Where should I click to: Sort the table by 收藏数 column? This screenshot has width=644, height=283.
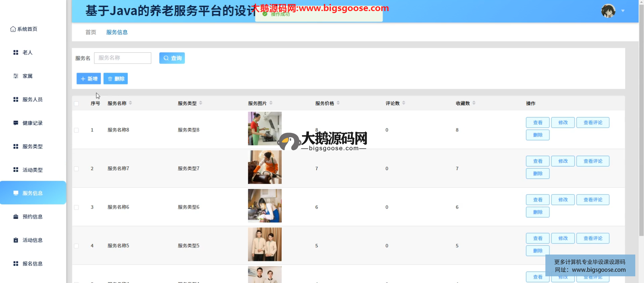click(x=474, y=103)
